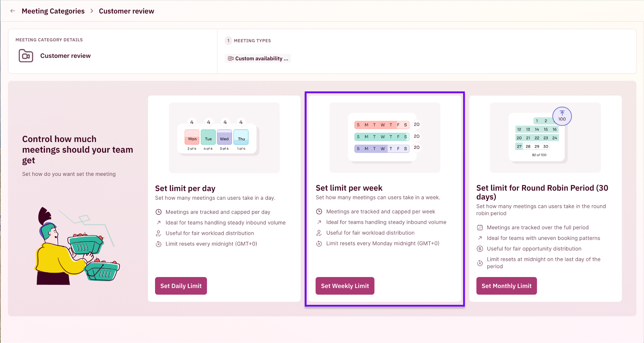
Task: Click the upload 100 circle badge
Action: click(x=562, y=116)
